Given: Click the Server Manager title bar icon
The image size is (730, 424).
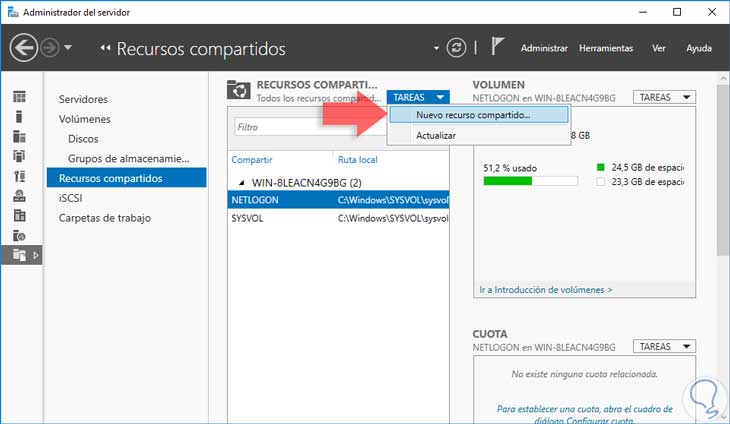Looking at the screenshot, I should point(13,12).
